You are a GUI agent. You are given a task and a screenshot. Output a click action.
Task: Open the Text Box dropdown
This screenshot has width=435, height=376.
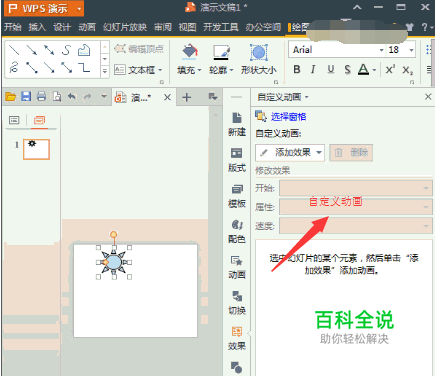160,70
